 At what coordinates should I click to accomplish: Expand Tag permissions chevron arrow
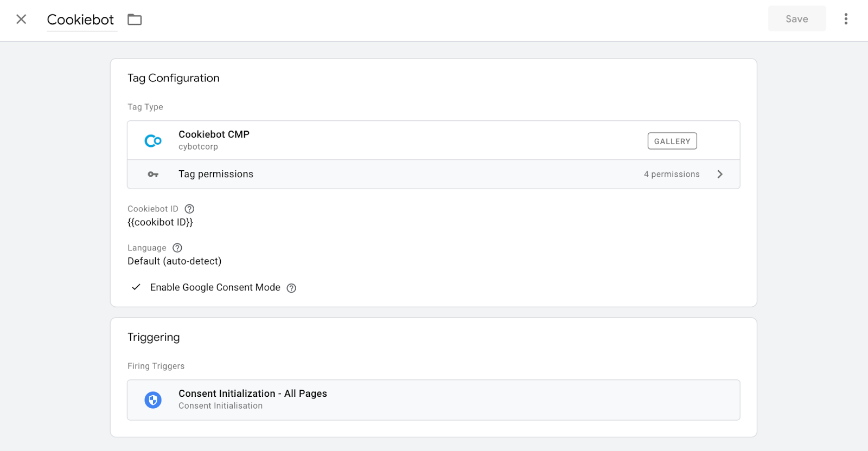[x=720, y=174]
